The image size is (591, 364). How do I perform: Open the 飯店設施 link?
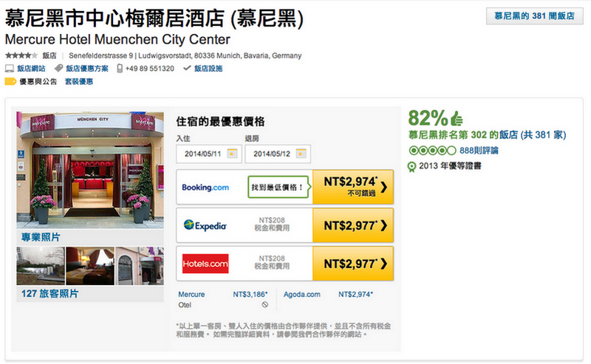click(x=208, y=69)
